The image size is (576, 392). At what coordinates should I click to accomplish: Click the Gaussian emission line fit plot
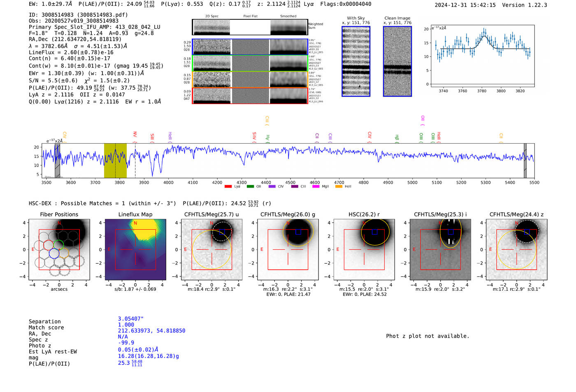[x=482, y=56]
